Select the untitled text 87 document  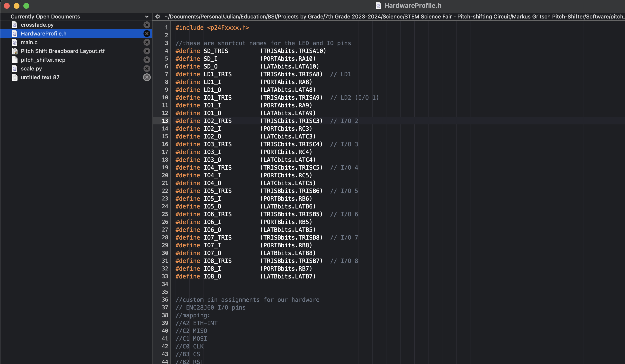click(x=40, y=77)
